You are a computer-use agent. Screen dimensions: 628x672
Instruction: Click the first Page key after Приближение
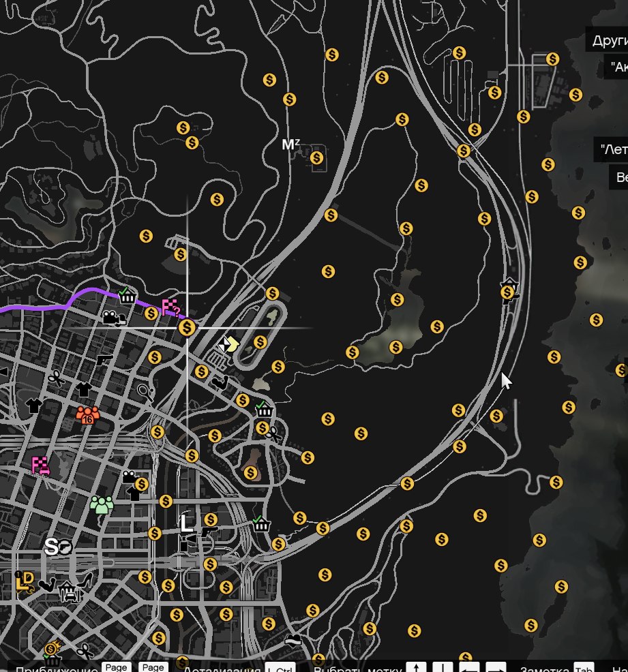point(116,667)
